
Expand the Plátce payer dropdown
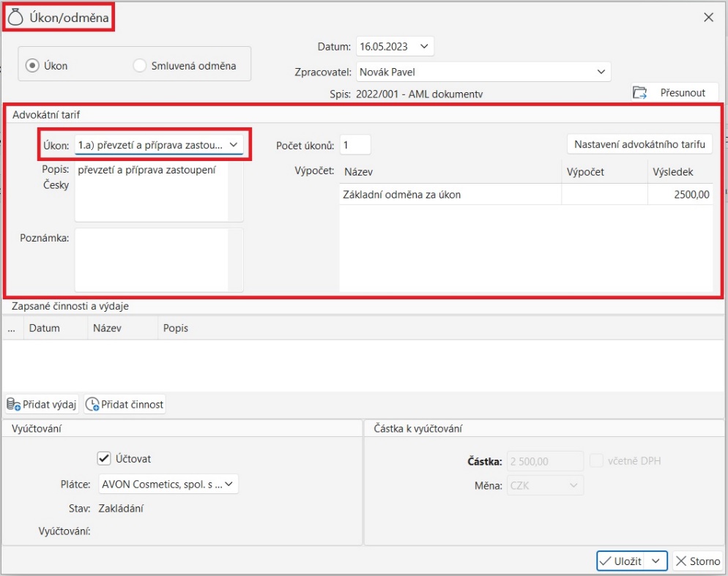(229, 484)
